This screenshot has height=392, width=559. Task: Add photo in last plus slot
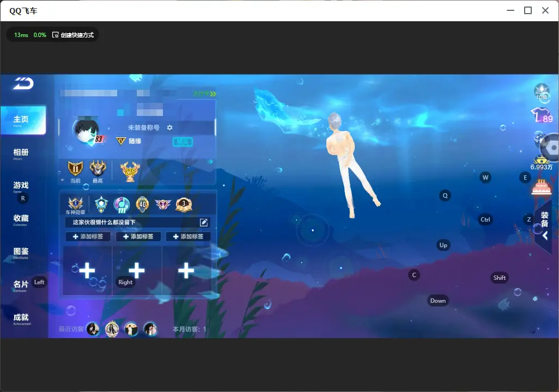coord(186,271)
